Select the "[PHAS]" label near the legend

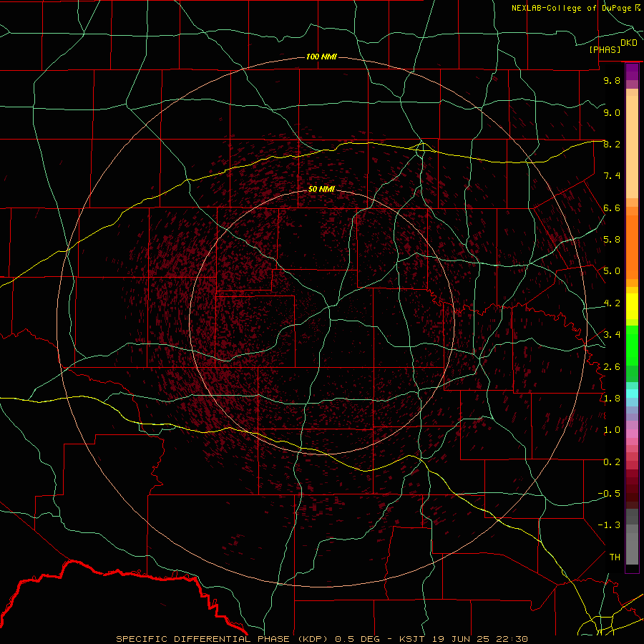pyautogui.click(x=605, y=49)
